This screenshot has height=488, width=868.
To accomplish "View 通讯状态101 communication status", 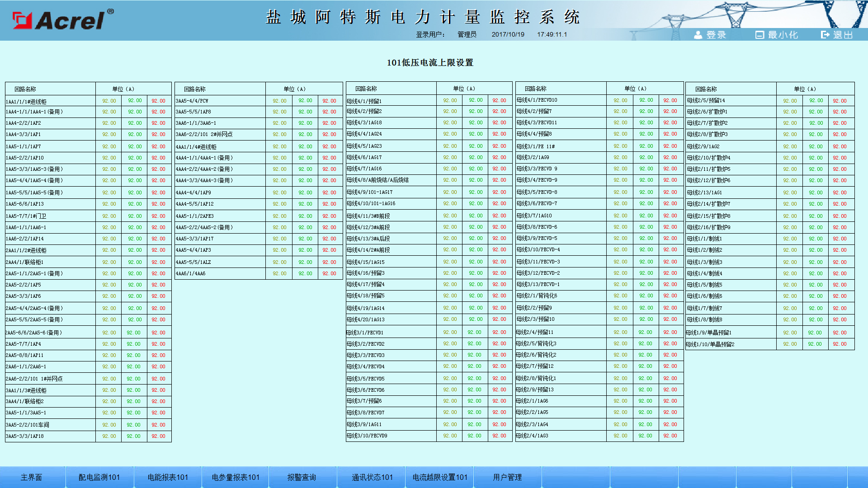I will pyautogui.click(x=372, y=477).
